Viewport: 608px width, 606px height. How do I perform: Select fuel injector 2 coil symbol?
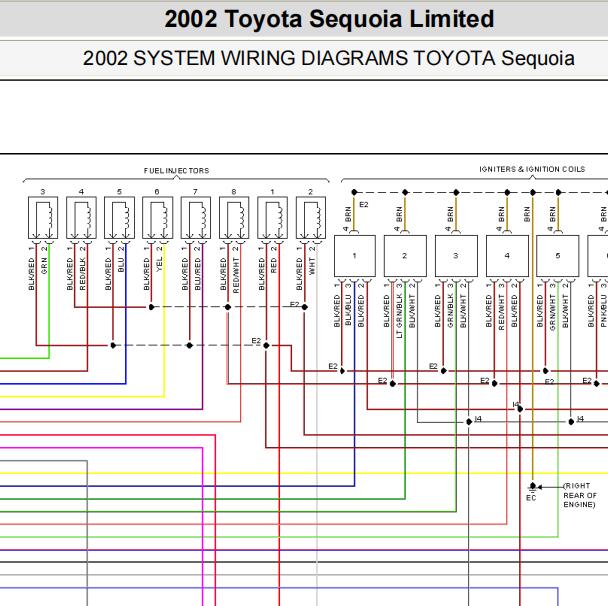tap(311, 218)
